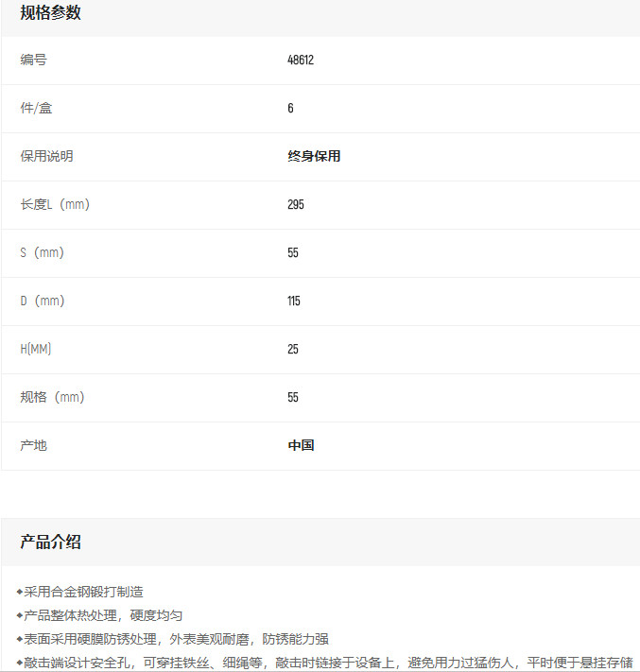Click the bold 终身保用 warranty text
The height and width of the screenshot is (672, 640).
314,156
